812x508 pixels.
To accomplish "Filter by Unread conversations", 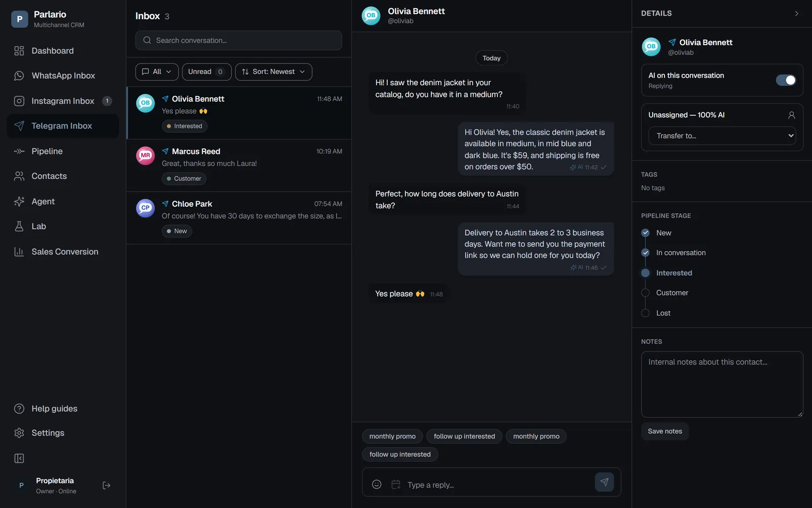I will 207,72.
